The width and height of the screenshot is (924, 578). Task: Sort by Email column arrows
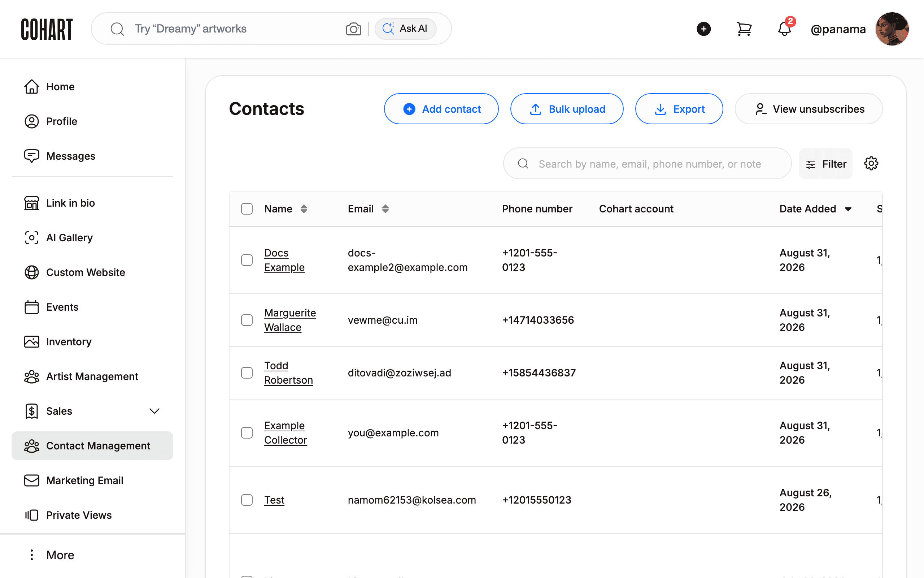coord(385,209)
